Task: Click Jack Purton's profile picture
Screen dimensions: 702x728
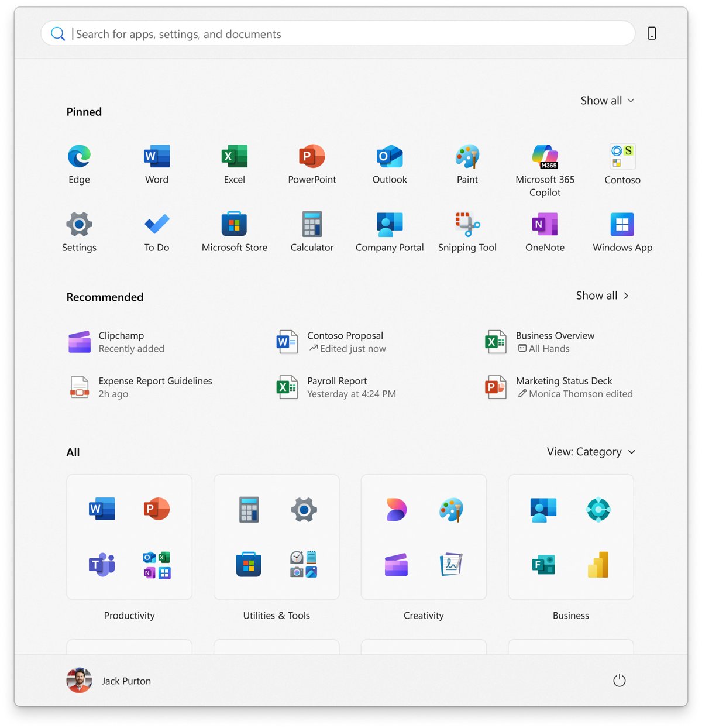Action: [79, 681]
